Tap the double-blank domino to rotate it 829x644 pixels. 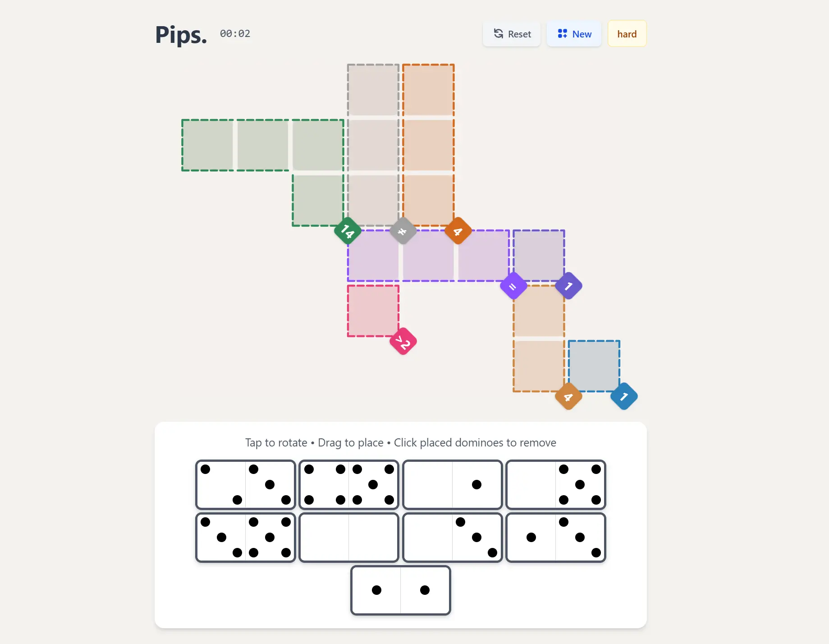(x=348, y=538)
